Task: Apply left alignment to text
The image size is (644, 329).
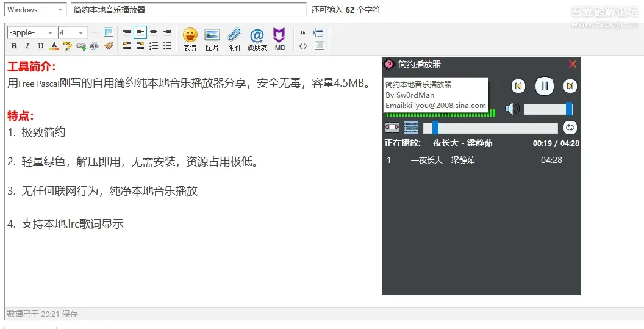Action: coord(140,32)
